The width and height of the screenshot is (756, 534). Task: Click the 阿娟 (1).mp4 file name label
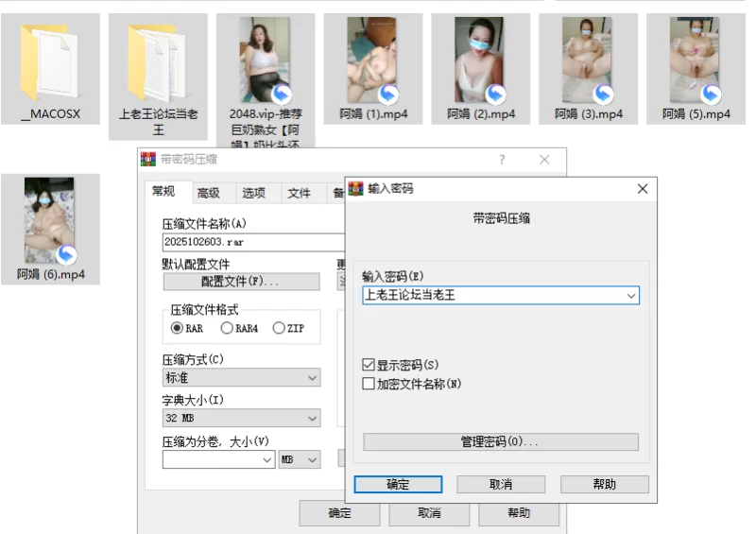tap(373, 114)
